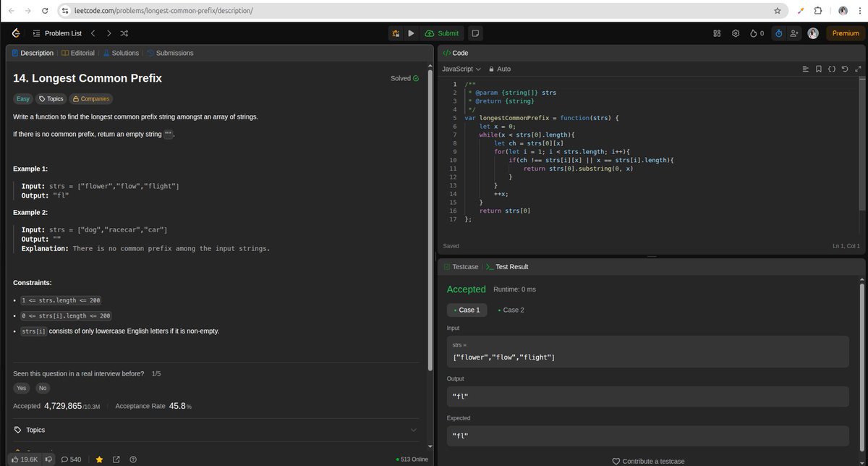868x466 pixels.
Task: Open the braces snippet icon in editor
Action: (x=832, y=69)
